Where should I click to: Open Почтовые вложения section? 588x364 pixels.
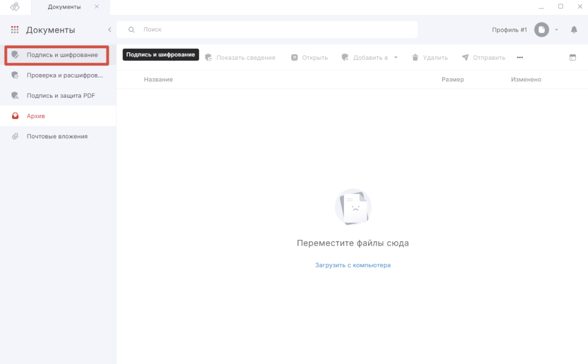(x=58, y=137)
